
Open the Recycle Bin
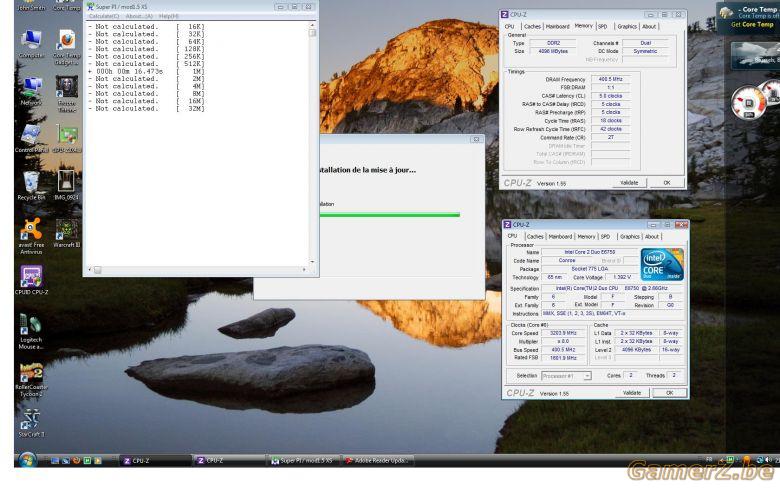31,186
